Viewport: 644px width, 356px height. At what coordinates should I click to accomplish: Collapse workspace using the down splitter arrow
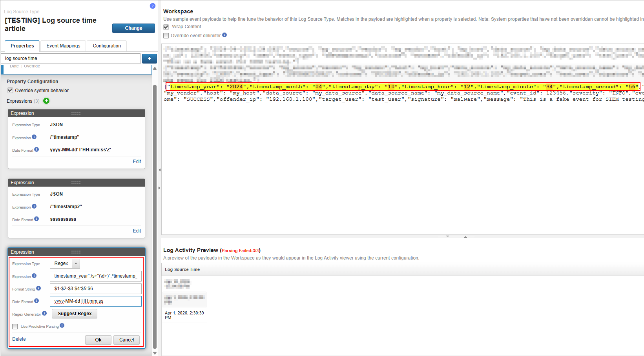point(447,236)
